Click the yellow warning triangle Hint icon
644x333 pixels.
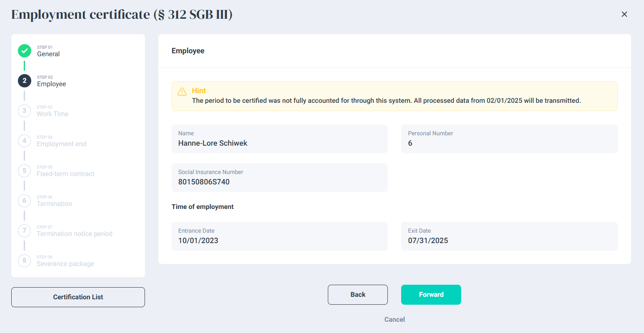[182, 92]
